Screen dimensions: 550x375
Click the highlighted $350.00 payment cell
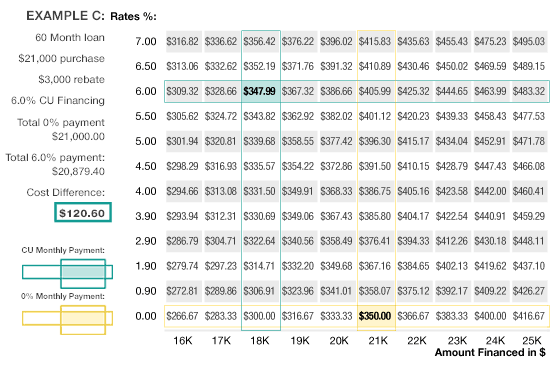[x=375, y=316]
